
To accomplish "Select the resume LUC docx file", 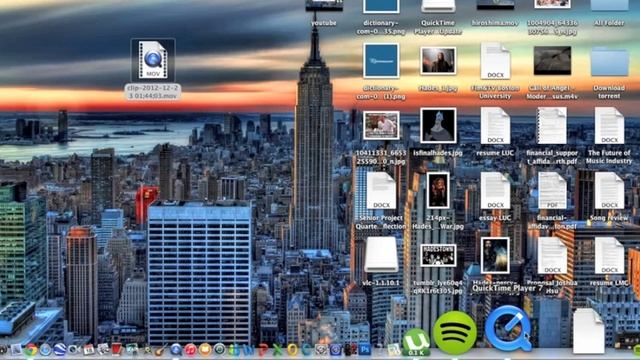I will (x=495, y=125).
